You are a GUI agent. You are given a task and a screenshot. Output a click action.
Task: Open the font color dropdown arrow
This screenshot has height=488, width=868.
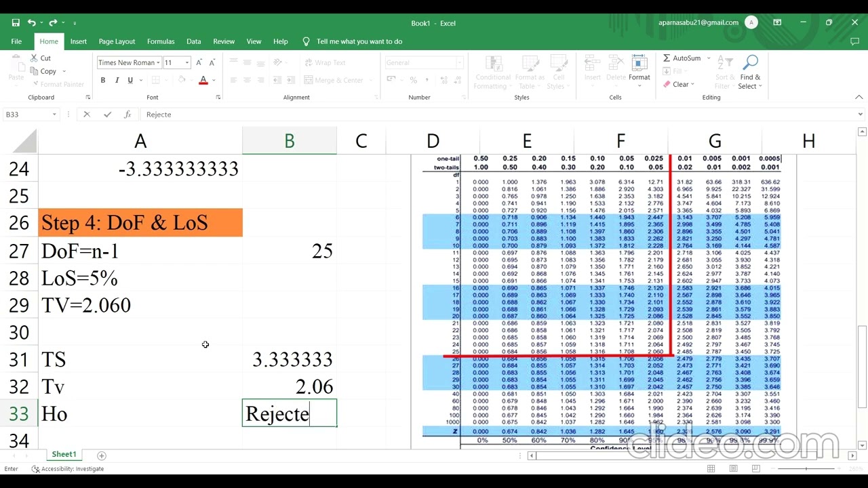tap(214, 80)
